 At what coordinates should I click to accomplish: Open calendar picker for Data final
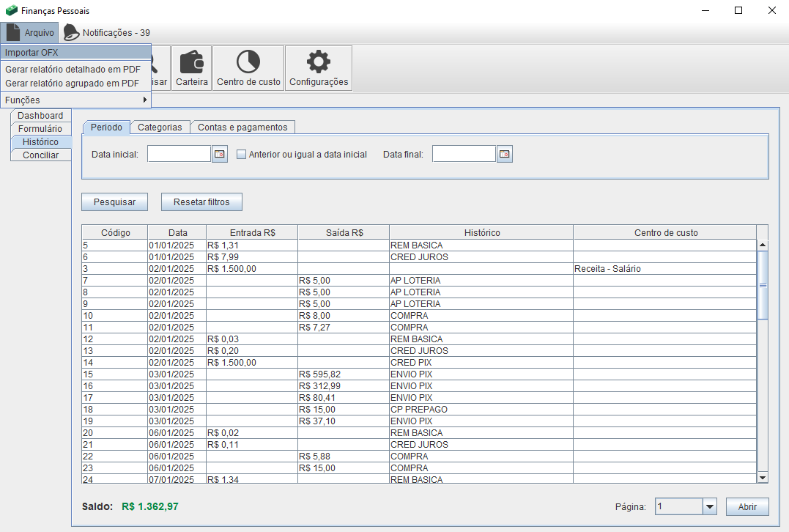(504, 154)
